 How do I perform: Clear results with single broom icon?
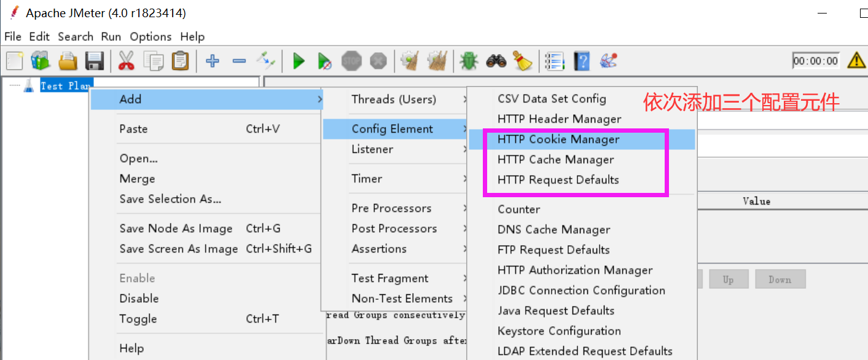tap(410, 61)
